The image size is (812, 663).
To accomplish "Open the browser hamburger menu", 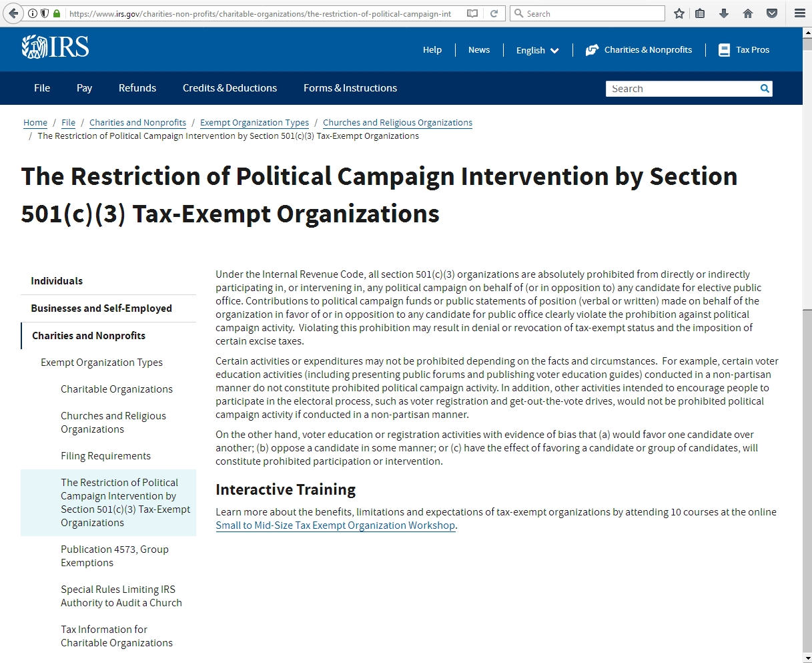I will click(x=799, y=13).
